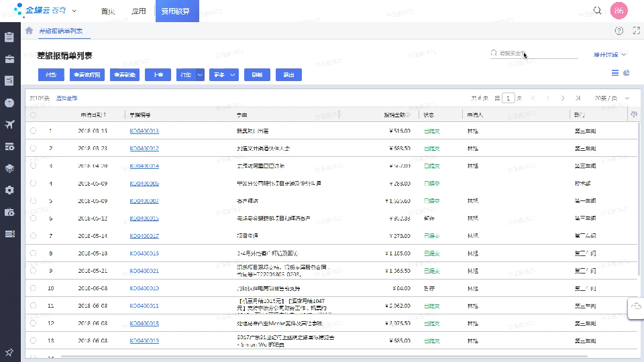Screen dimensions: 644x362
Task: Select row checkbox for KD0400017
Action: coord(34,235)
